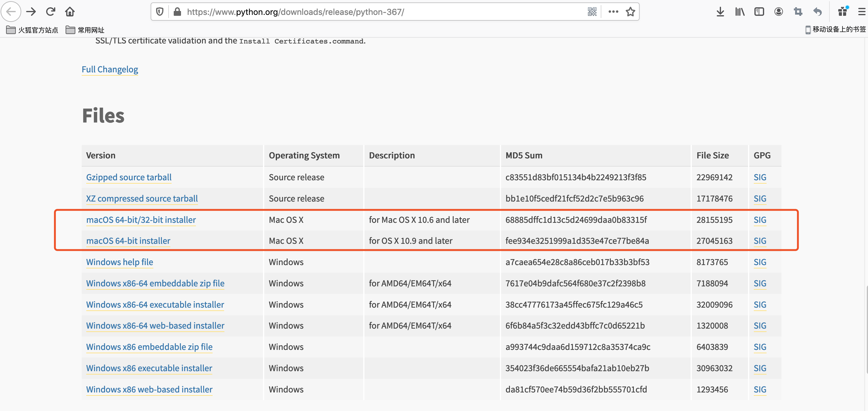Open SIG for Gzipped source tarball
The image size is (868, 411).
point(760,177)
